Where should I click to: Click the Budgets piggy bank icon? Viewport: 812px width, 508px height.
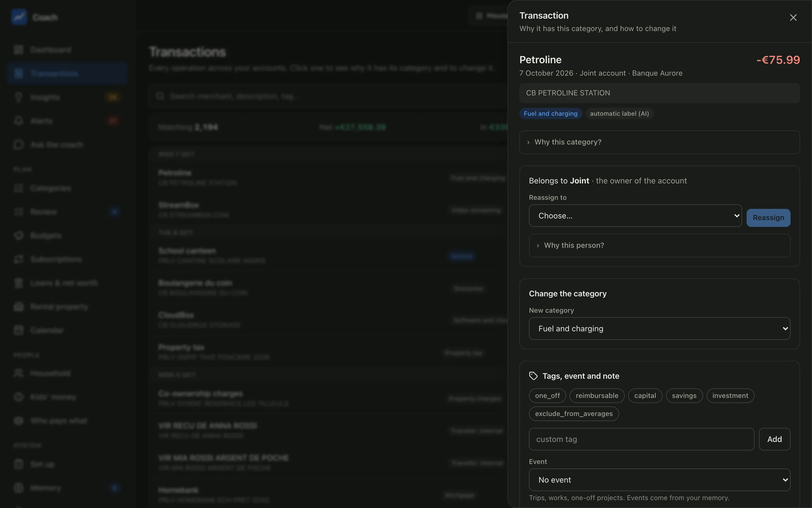click(x=19, y=236)
